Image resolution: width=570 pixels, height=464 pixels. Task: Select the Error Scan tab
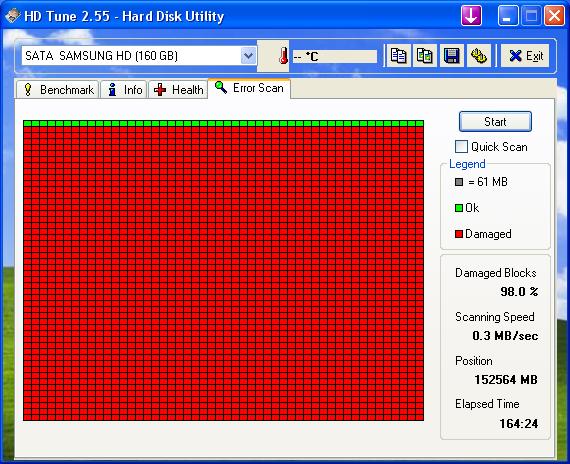pos(249,88)
